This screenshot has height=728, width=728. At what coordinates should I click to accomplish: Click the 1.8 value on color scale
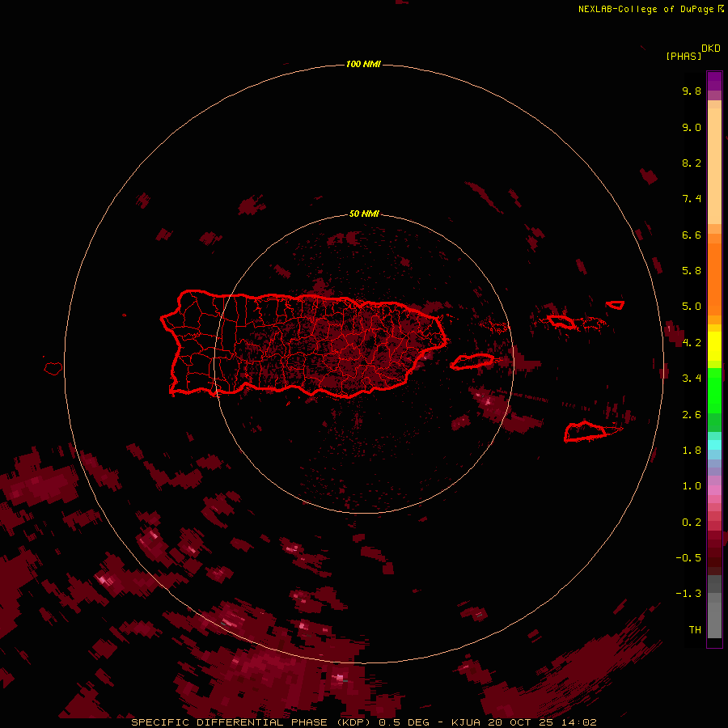pos(692,451)
